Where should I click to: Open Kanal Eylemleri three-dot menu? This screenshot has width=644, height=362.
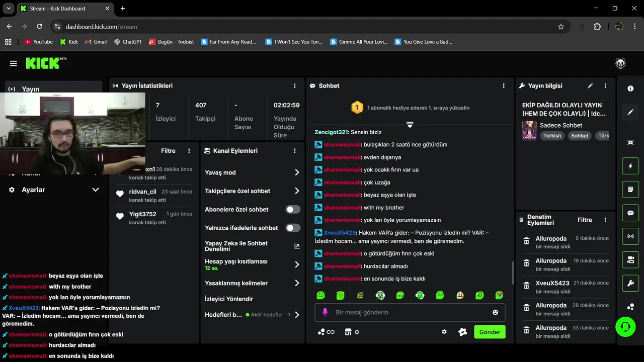[x=295, y=151]
